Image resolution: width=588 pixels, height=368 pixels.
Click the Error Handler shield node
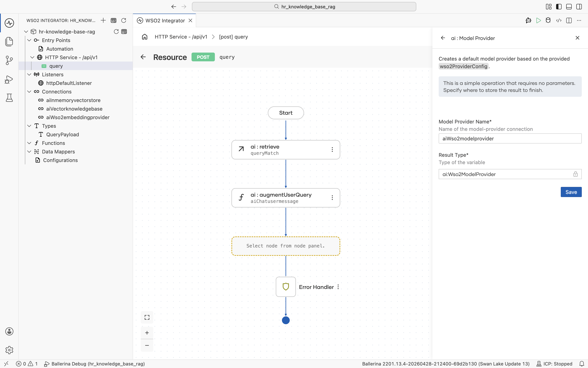pos(286,287)
